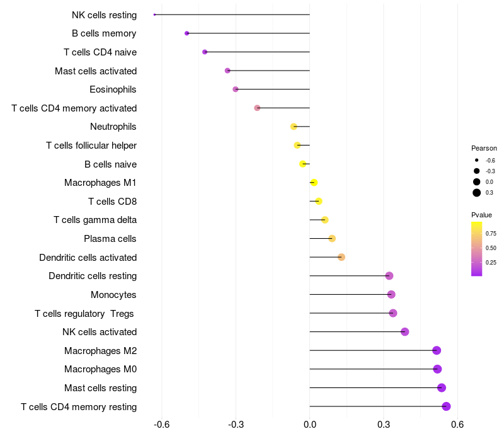Click the Pvalue gradient color bar
Viewport: 504px width, 441px height.
click(476, 249)
